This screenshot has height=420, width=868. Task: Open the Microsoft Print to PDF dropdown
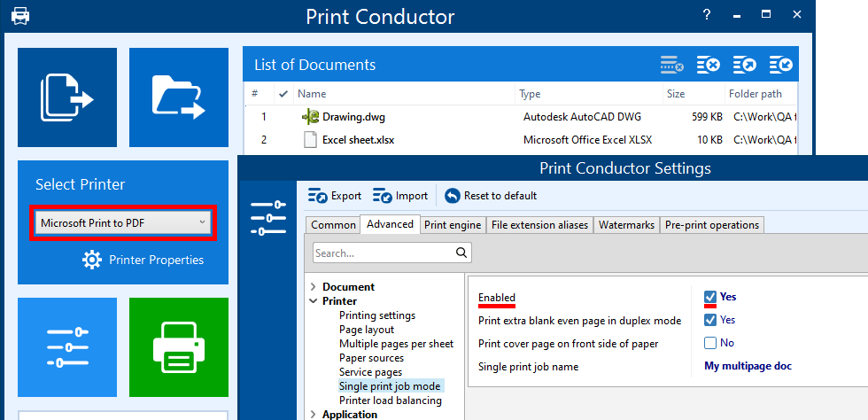click(x=123, y=223)
